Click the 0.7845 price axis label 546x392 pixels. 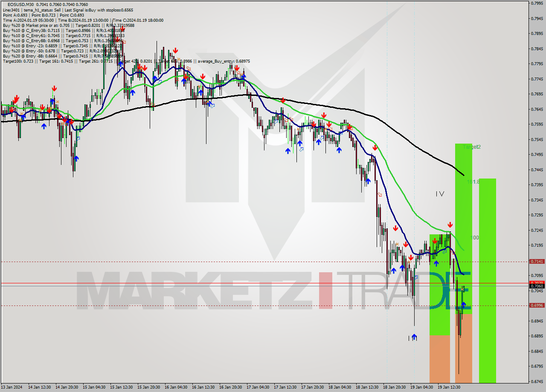536,49
